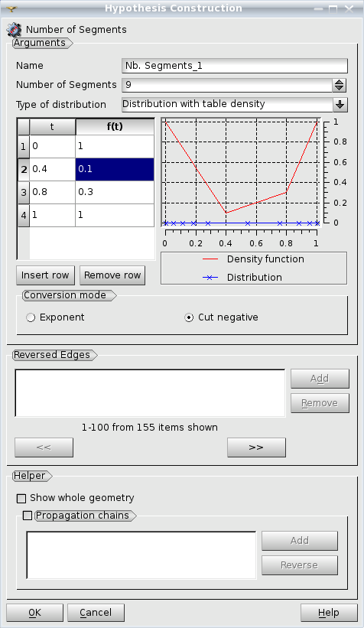Select the cell containing 0.3
This screenshot has width=364, height=628.
115,192
